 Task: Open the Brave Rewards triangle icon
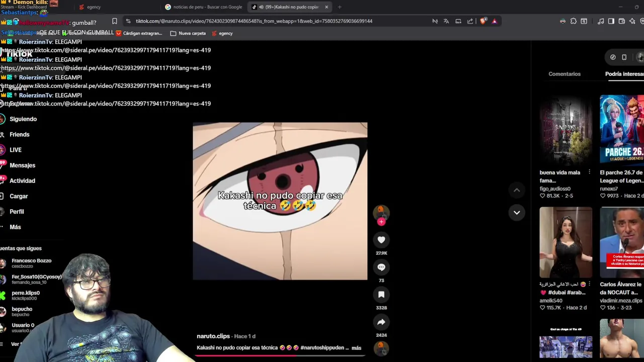click(x=495, y=21)
